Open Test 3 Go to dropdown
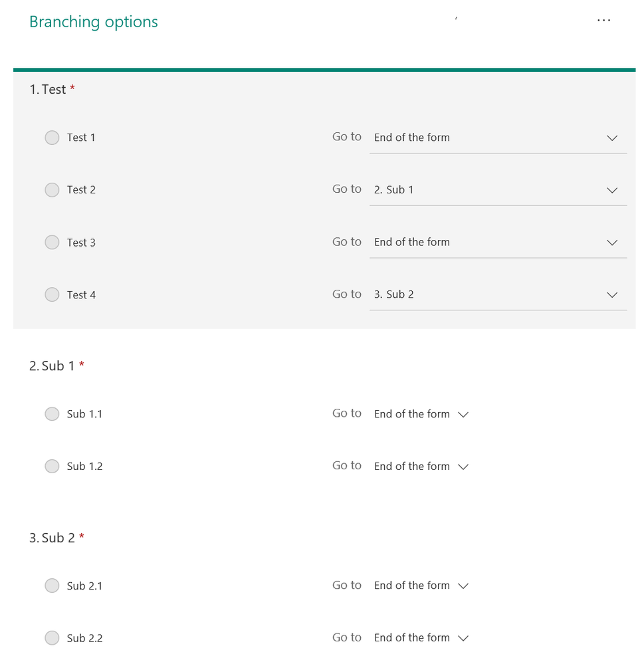The height and width of the screenshot is (664, 644). [x=497, y=243]
